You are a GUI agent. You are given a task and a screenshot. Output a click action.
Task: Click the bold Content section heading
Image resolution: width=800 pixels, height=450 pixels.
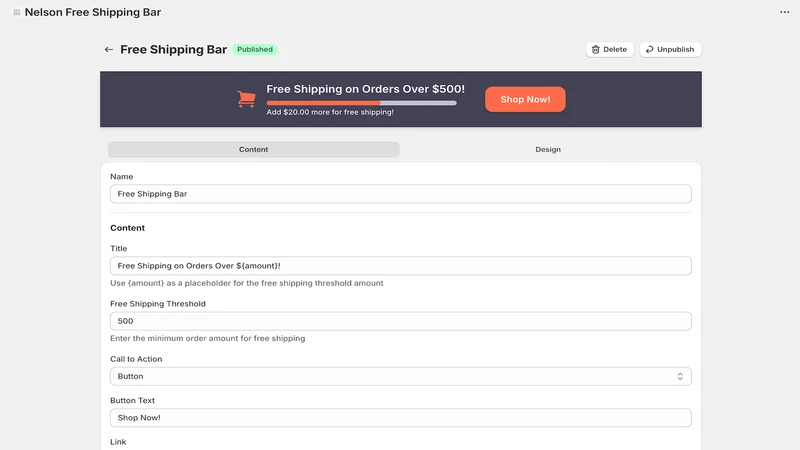pos(128,228)
